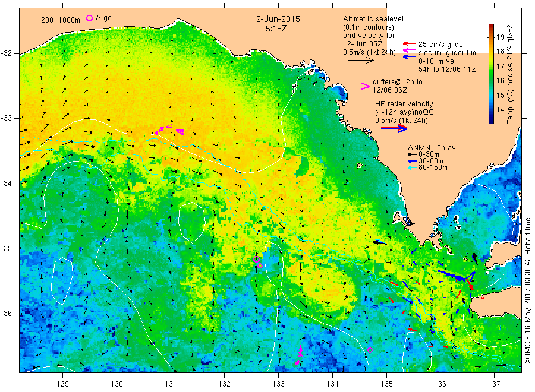Click the IMOS copyright timestamp text
This screenshot has width=535, height=392.
click(527, 290)
